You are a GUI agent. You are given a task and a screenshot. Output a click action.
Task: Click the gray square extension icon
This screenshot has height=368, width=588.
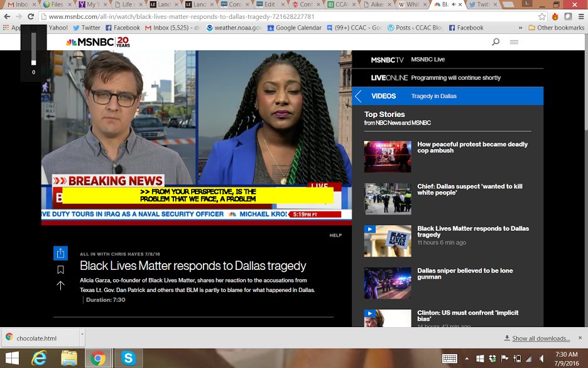click(568, 16)
